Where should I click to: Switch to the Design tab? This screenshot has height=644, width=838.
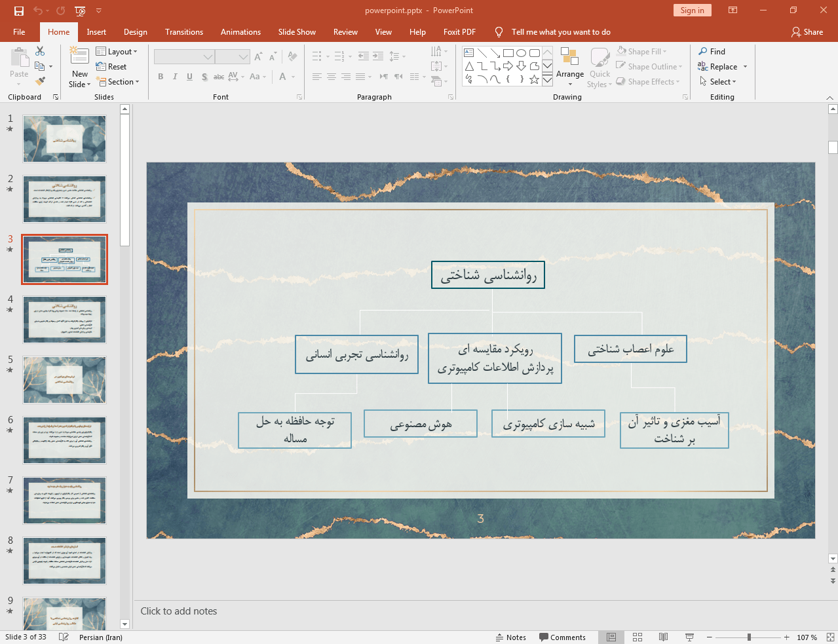(135, 32)
